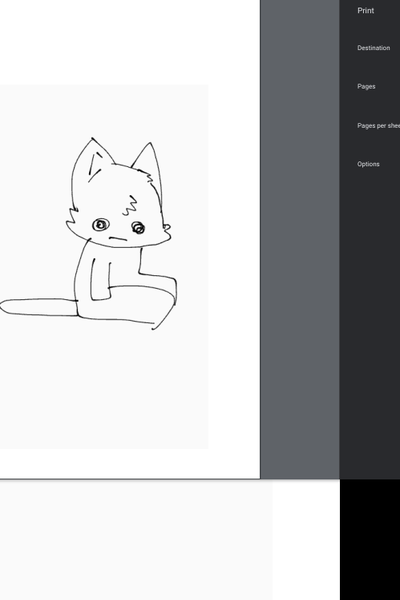Screen dimensions: 400x600
Task: Click the Options label
Action: click(x=368, y=164)
